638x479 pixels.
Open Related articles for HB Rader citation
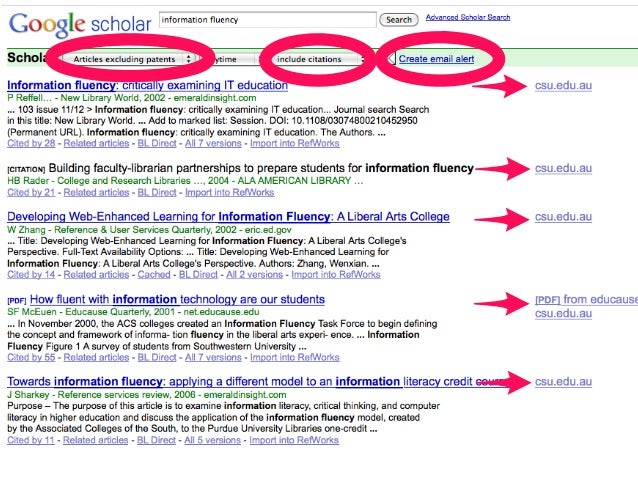click(x=96, y=192)
